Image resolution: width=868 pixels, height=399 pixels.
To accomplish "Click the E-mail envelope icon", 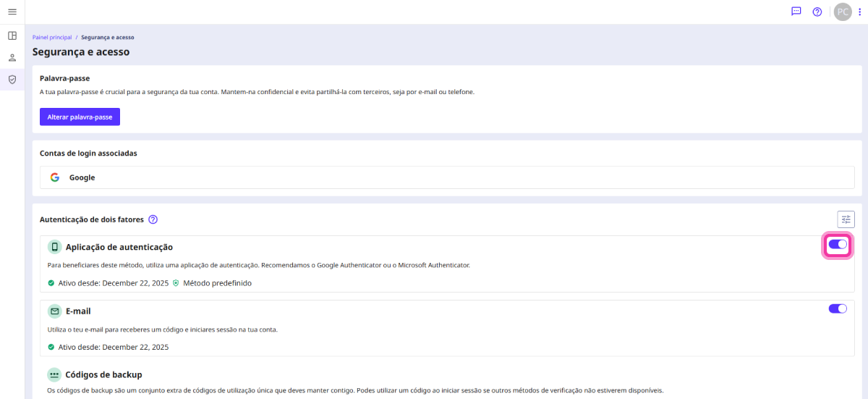I will click(x=54, y=311).
